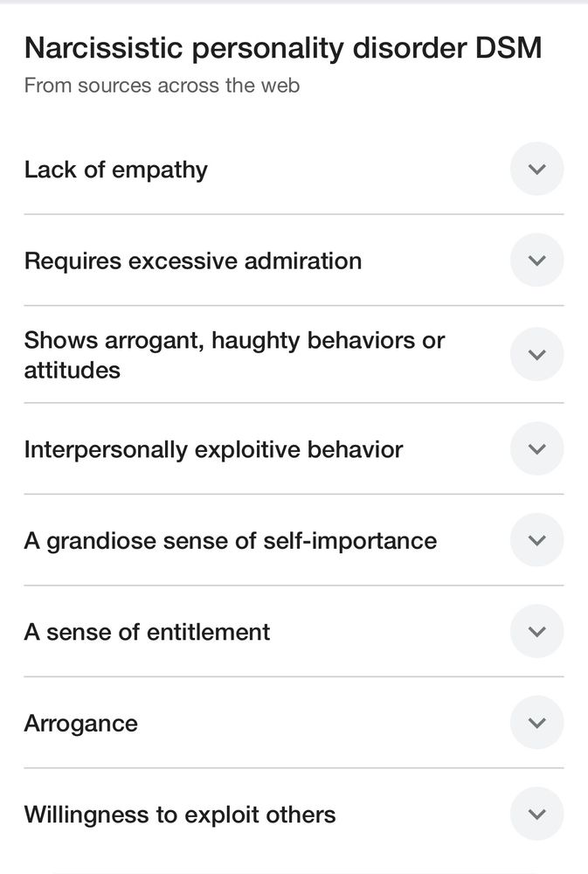Open the Arrogance chevron button
Screen dimensions: 588x874
coord(536,723)
